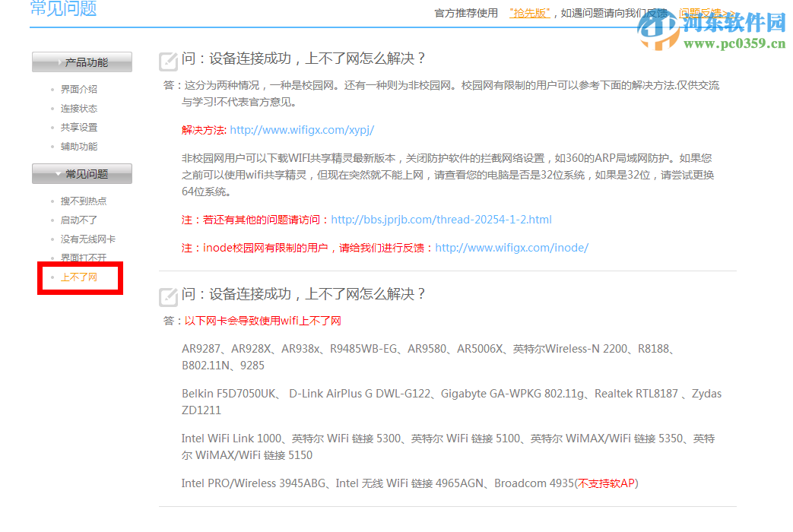The width and height of the screenshot is (793, 532).
Task: Select 连接状态 in the sidebar
Action: click(79, 108)
